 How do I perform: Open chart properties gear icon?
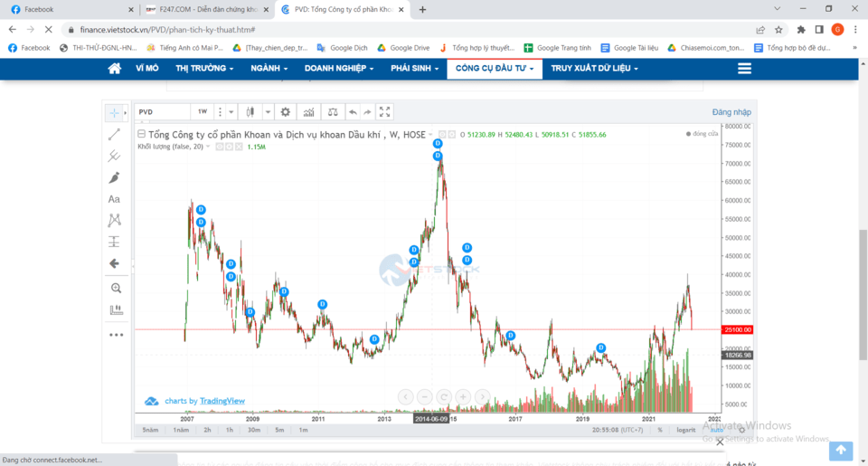click(x=285, y=112)
